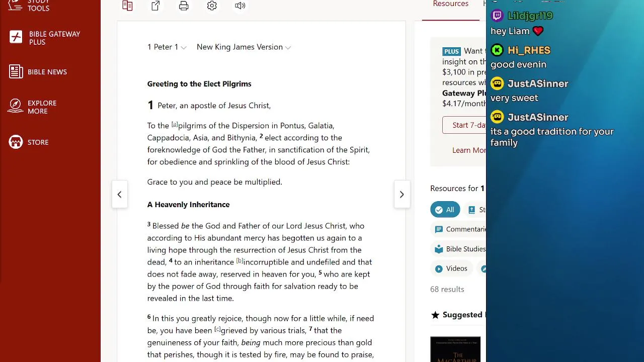Viewport: 644px width, 362px height.
Task: Click avatar beside JustASinner 'very sweet'
Action: pyautogui.click(x=497, y=83)
